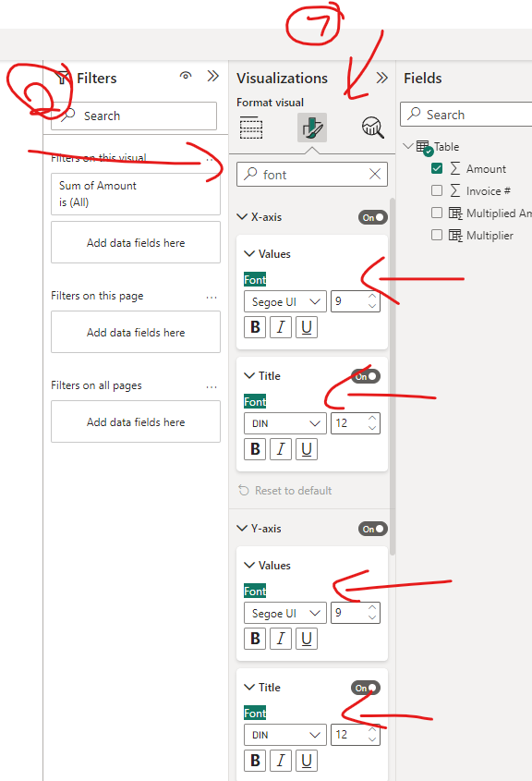The height and width of the screenshot is (781, 532).
Task: Bold the X-axis Title font
Action: point(255,449)
